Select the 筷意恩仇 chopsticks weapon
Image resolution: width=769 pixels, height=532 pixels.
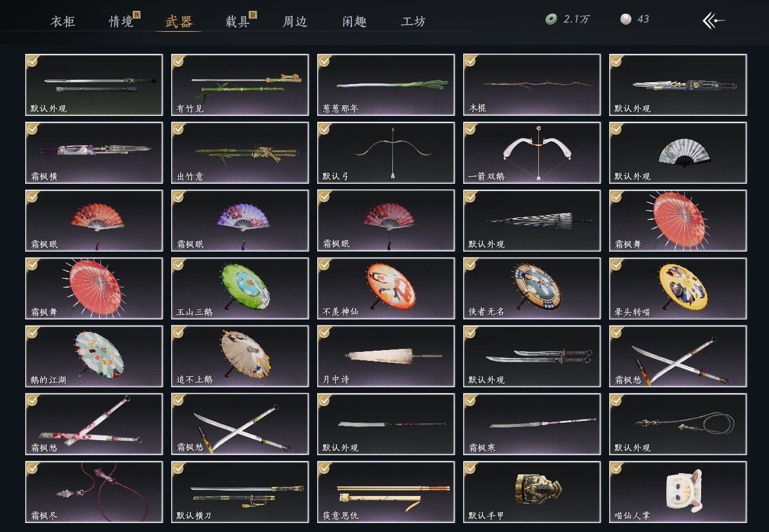(386, 492)
